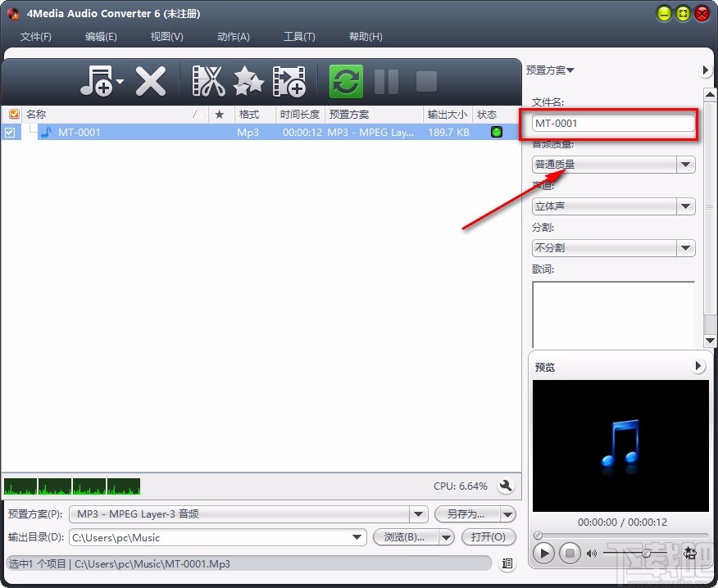
Task: Expand the 预置方案 panel header dropdown
Action: click(x=549, y=70)
